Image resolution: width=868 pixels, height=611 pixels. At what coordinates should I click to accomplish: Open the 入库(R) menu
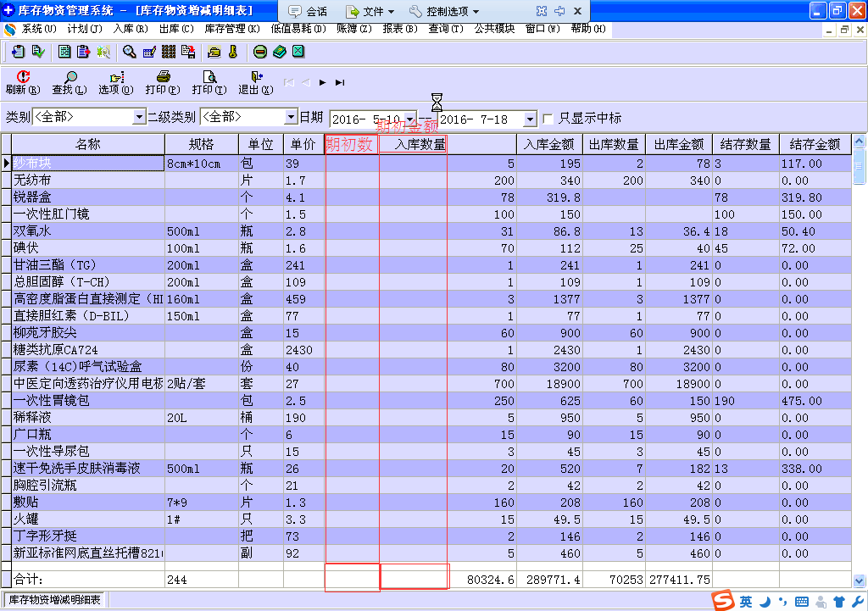click(x=131, y=29)
